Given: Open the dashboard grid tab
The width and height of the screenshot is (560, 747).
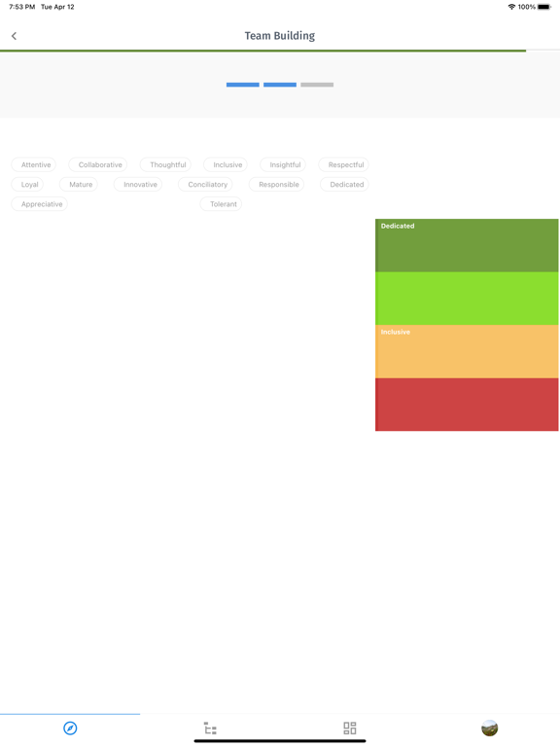Looking at the screenshot, I should [350, 728].
